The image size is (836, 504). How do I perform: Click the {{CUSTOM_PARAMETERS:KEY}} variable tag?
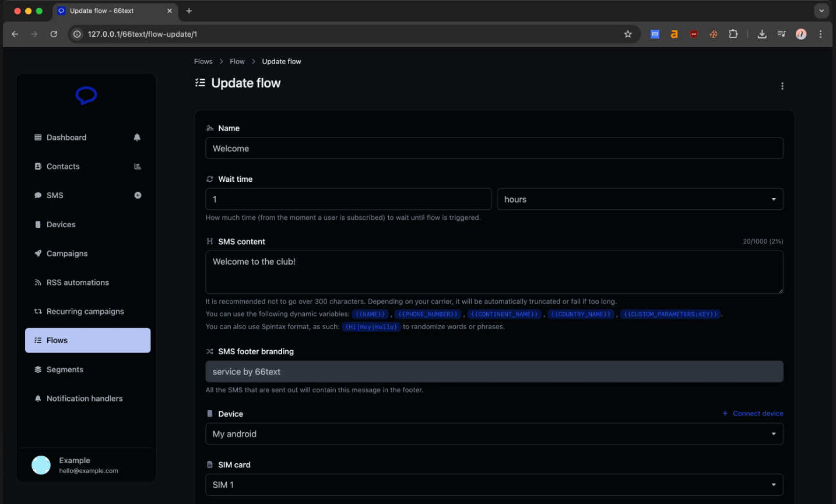pos(670,314)
